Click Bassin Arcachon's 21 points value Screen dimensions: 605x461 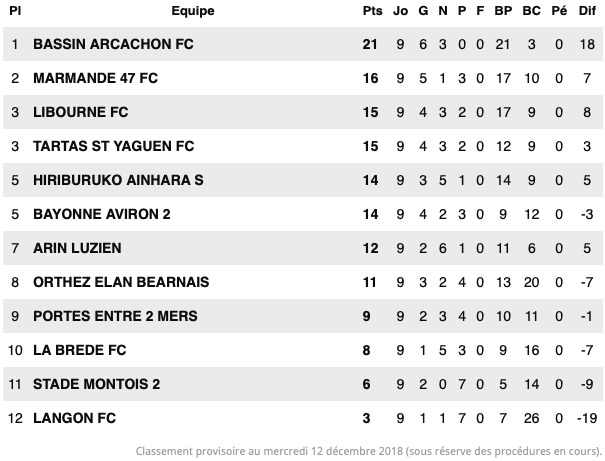pos(370,44)
